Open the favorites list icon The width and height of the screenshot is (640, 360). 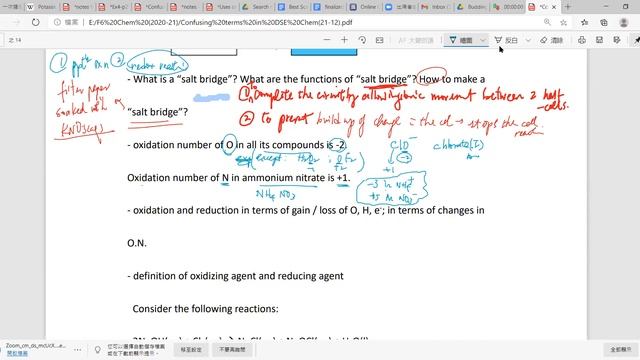tap(585, 22)
